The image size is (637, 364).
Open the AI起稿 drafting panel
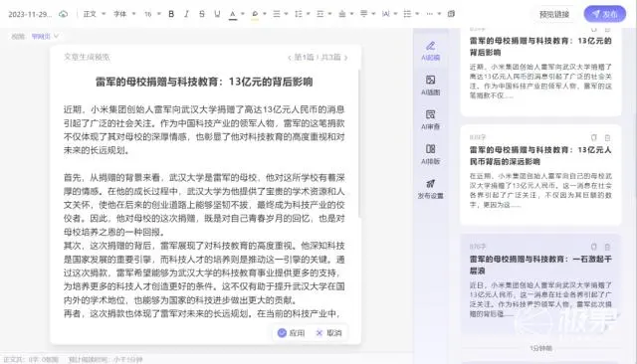click(431, 51)
